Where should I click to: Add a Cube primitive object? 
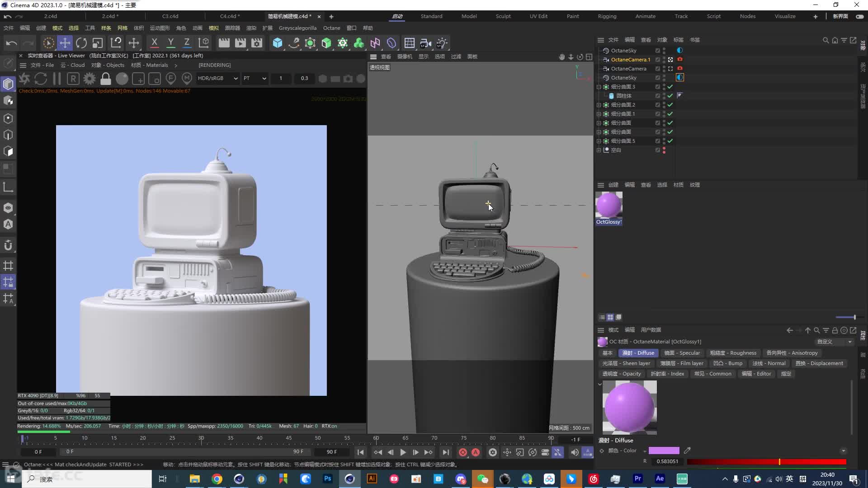[278, 43]
